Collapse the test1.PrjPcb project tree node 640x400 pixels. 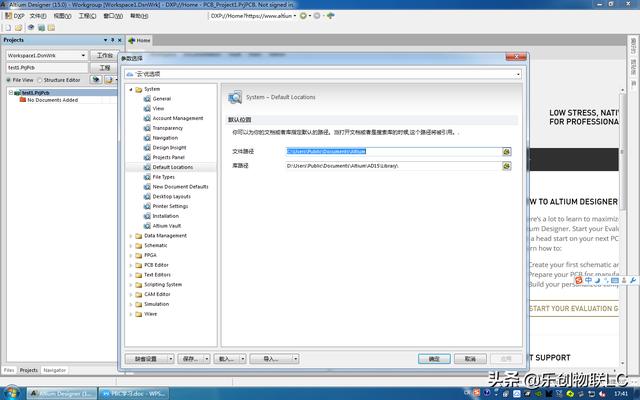pos(11,93)
